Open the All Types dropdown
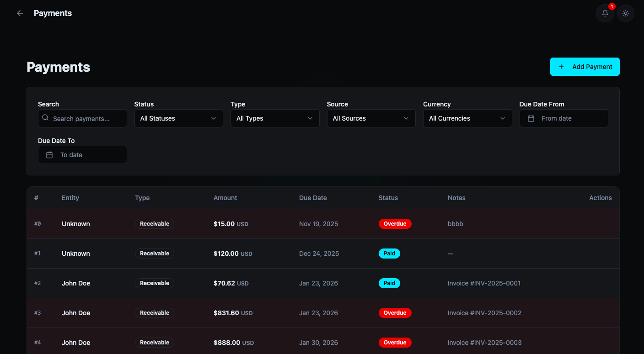This screenshot has height=354, width=644. (275, 118)
